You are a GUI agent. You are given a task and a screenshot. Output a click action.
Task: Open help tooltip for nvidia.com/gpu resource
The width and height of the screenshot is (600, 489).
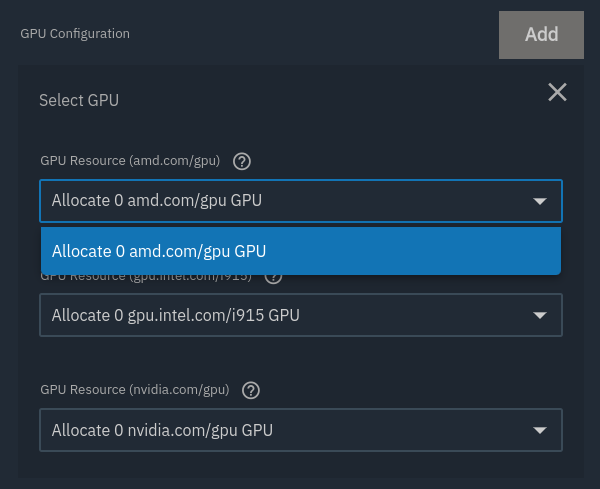coord(251,390)
